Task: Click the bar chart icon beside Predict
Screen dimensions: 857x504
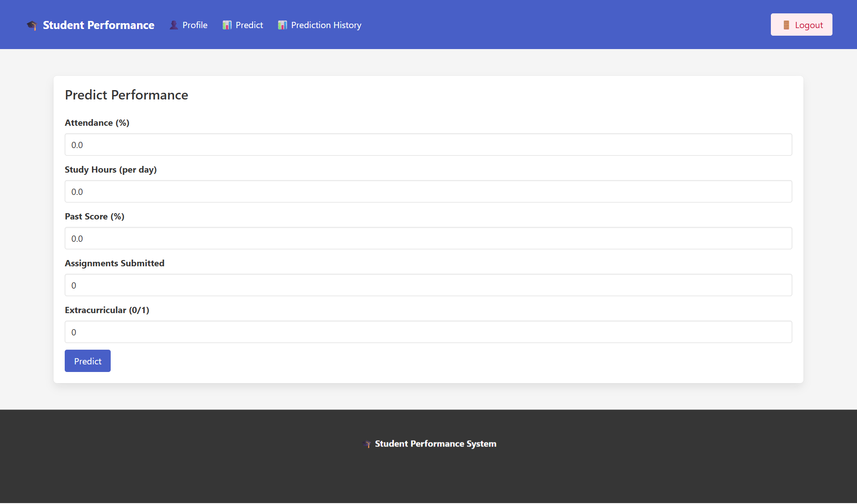Action: (227, 25)
